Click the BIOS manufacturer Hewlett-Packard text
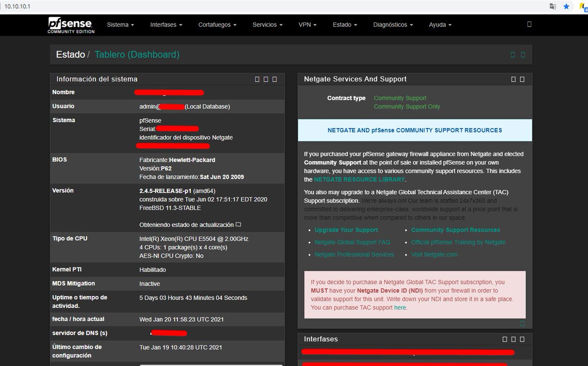The height and width of the screenshot is (366, 588). click(192, 160)
